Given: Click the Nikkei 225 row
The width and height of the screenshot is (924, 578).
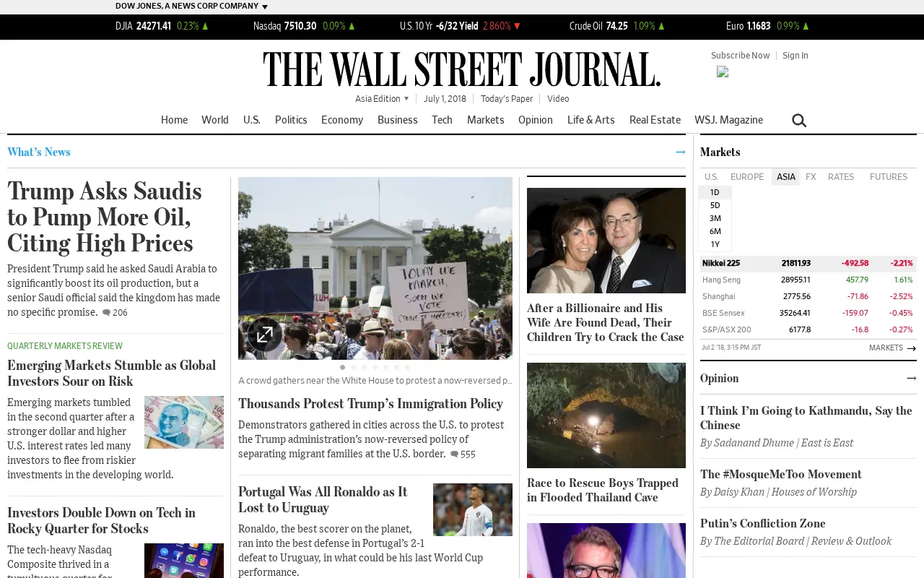Looking at the screenshot, I should (808, 263).
